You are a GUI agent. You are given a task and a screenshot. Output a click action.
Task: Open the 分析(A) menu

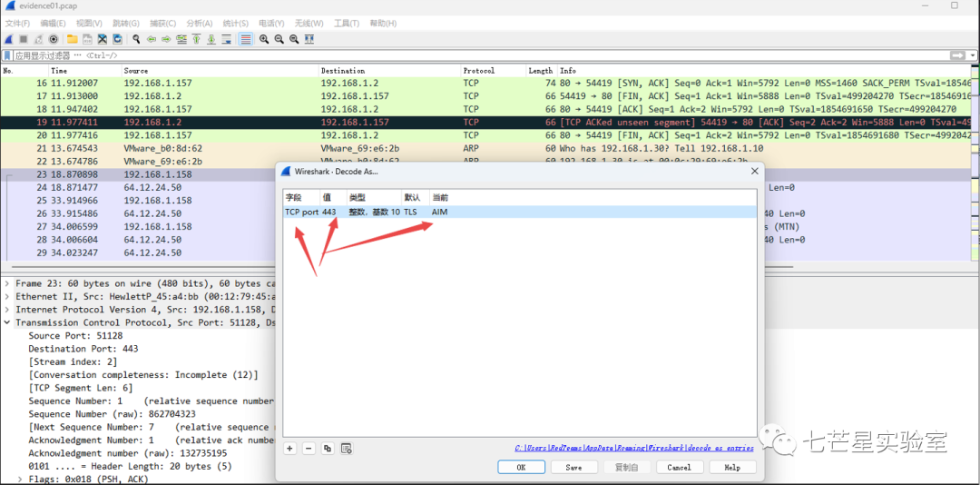(x=200, y=23)
